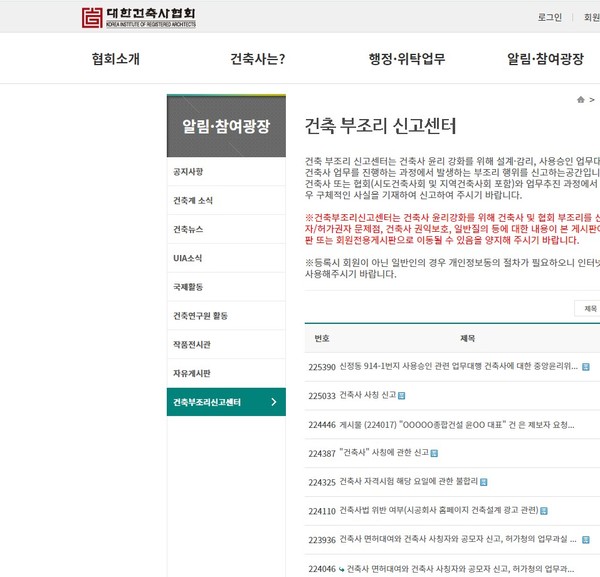Select 건축연구원 활동 in the sidebar

tap(226, 316)
